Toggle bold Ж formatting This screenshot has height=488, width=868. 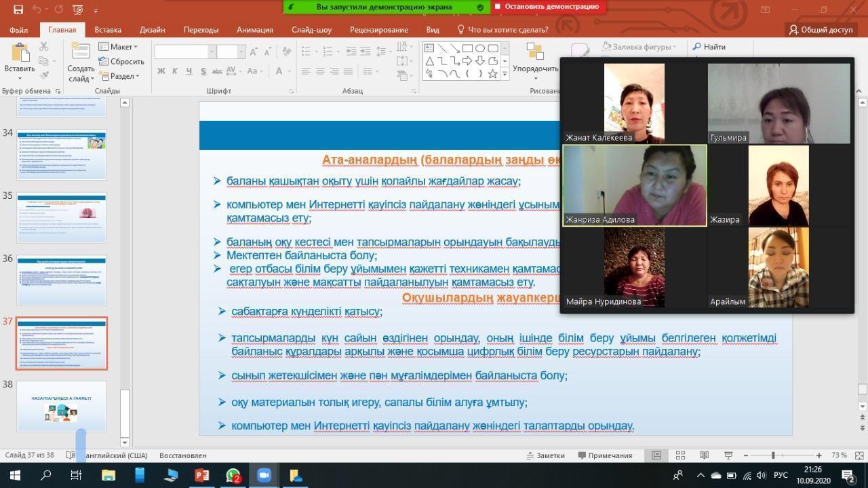161,71
